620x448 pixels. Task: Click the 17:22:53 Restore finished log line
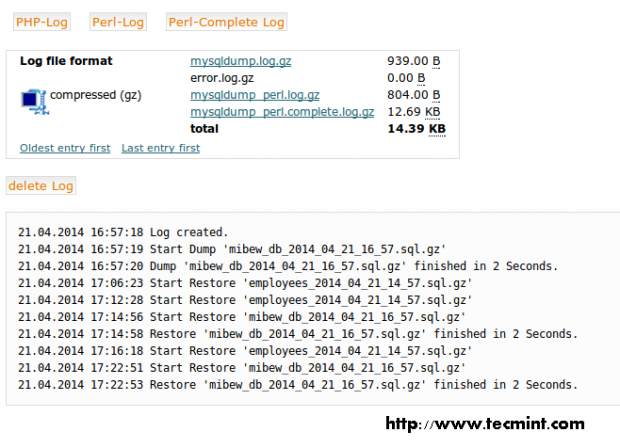297,385
